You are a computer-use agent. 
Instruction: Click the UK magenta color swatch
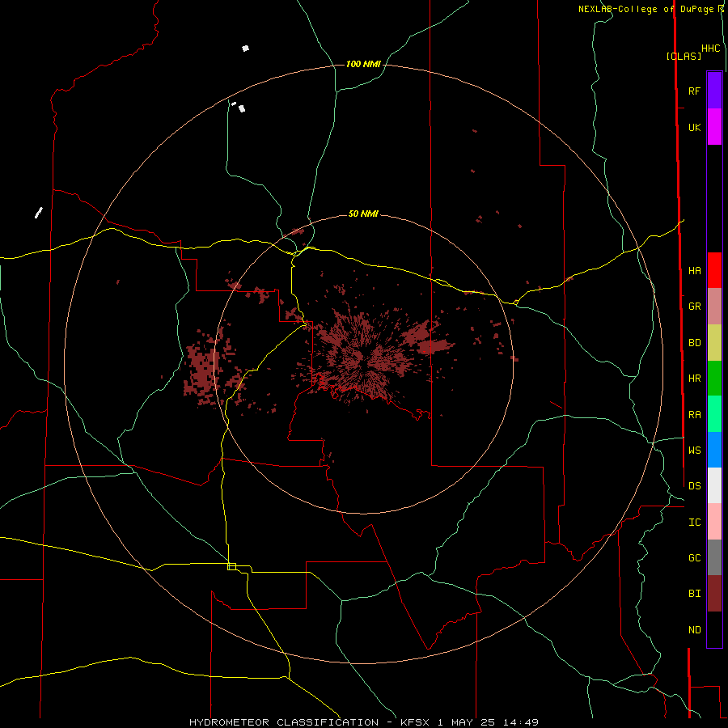pyautogui.click(x=714, y=127)
